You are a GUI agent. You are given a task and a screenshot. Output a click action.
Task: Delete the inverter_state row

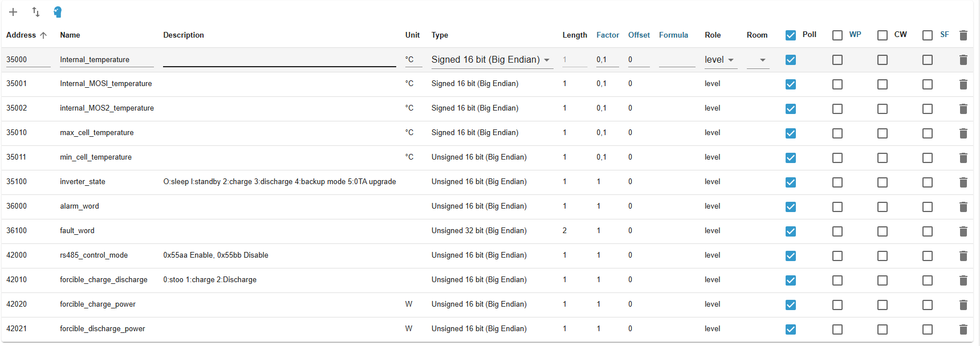(x=963, y=182)
